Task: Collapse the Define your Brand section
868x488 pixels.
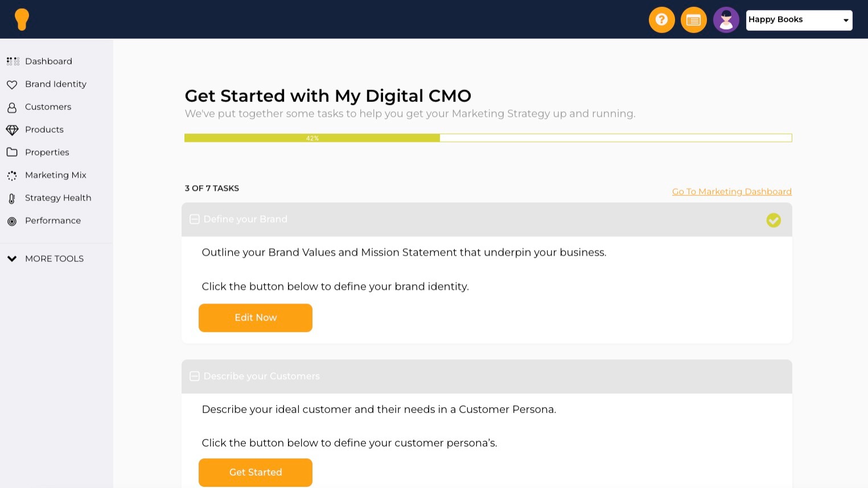Action: tap(194, 219)
